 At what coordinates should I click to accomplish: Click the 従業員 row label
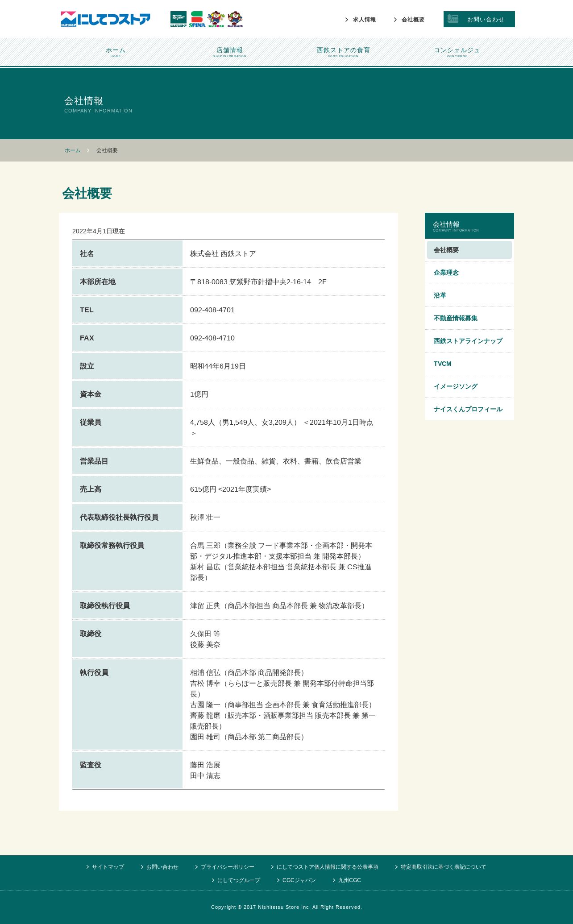tap(91, 423)
